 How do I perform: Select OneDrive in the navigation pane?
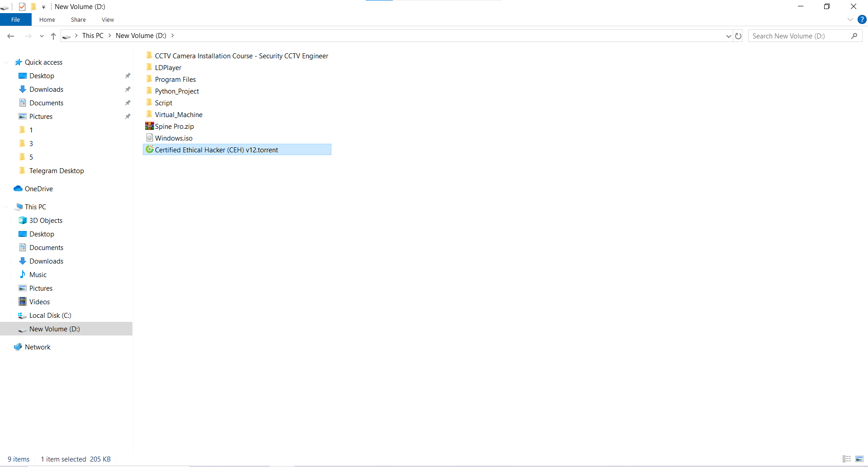pos(38,189)
